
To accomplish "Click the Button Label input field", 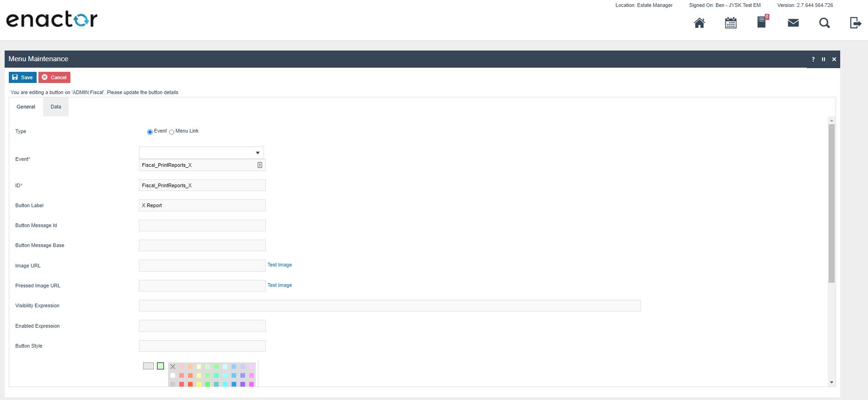I will tap(202, 205).
